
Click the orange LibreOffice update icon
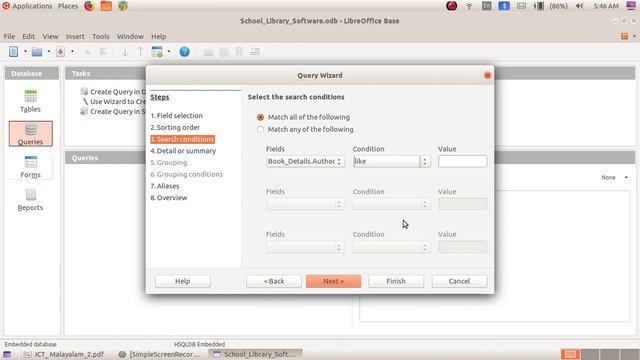pos(624,36)
